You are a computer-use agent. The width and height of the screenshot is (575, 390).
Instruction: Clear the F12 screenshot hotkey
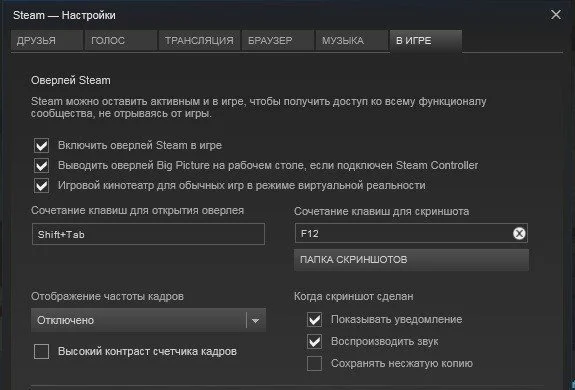click(519, 233)
